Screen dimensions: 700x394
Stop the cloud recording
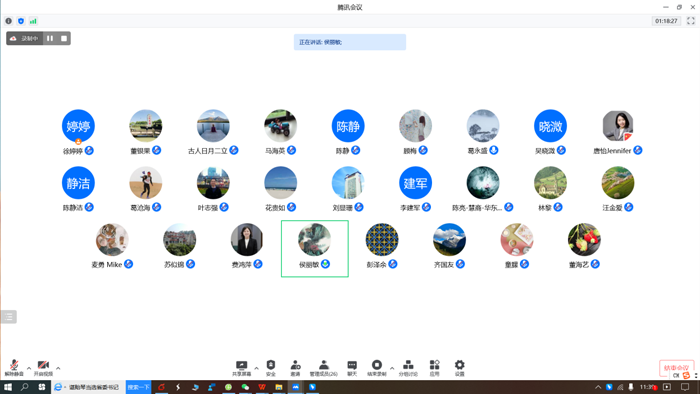pyautogui.click(x=64, y=38)
